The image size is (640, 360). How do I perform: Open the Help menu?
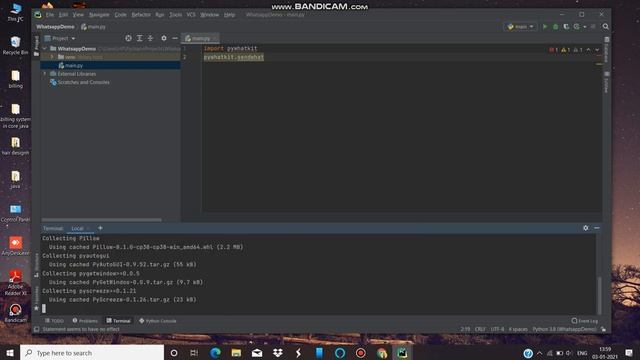click(x=229, y=15)
